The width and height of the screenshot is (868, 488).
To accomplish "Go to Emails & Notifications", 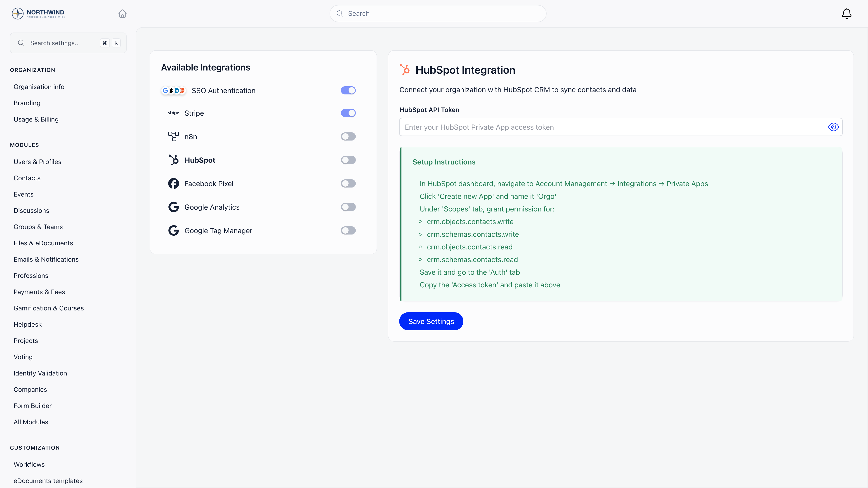I will 46,259.
